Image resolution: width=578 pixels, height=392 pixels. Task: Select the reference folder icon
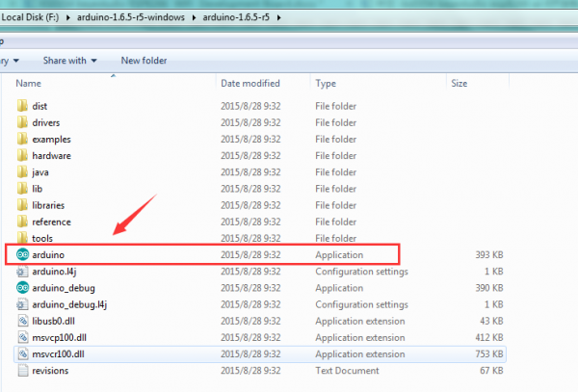coord(22,222)
